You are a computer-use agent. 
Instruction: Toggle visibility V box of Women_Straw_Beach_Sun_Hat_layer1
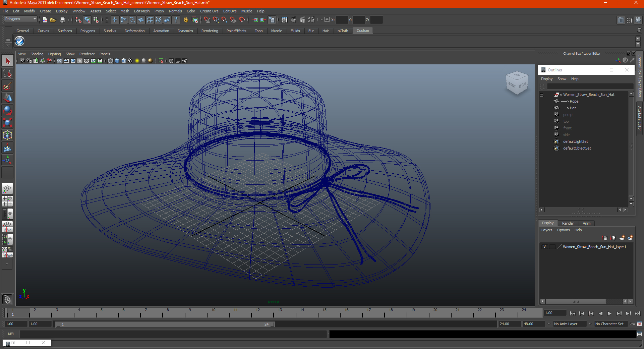(544, 247)
